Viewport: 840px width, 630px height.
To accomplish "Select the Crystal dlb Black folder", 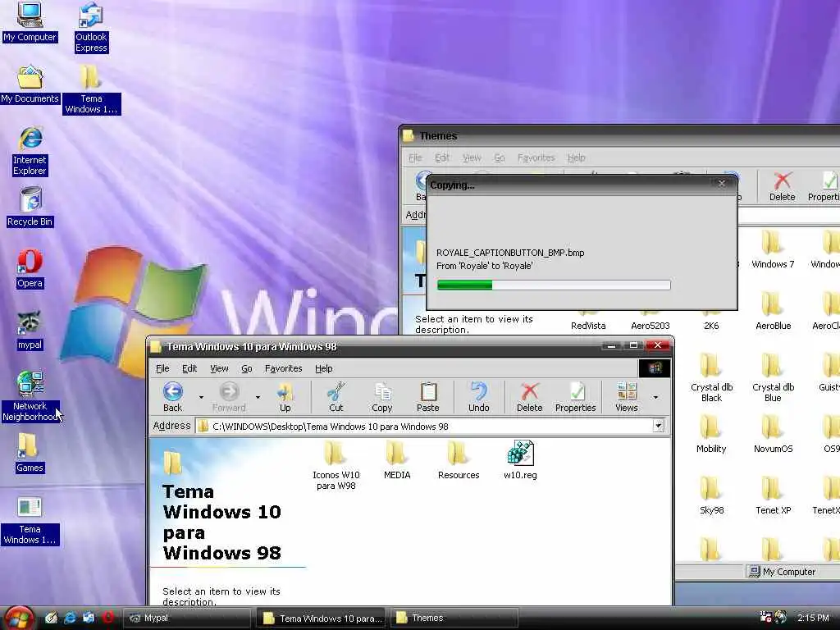I will (x=711, y=377).
